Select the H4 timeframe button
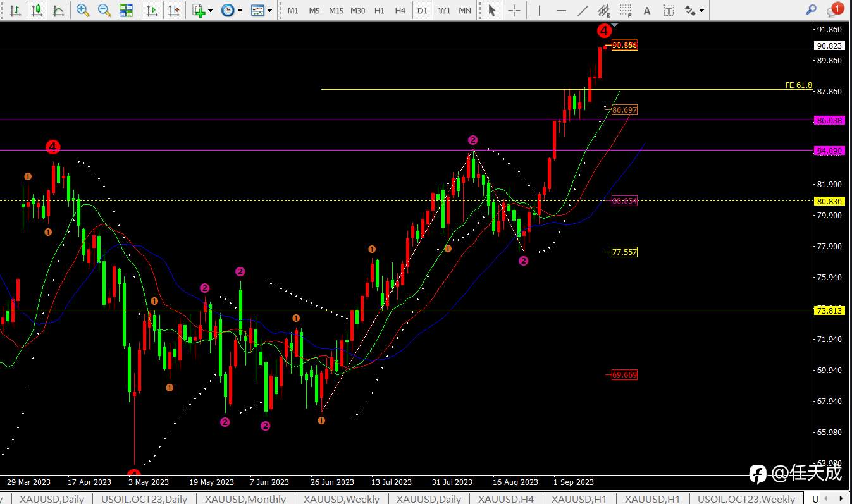Image resolution: width=852 pixels, height=504 pixels. pos(400,11)
